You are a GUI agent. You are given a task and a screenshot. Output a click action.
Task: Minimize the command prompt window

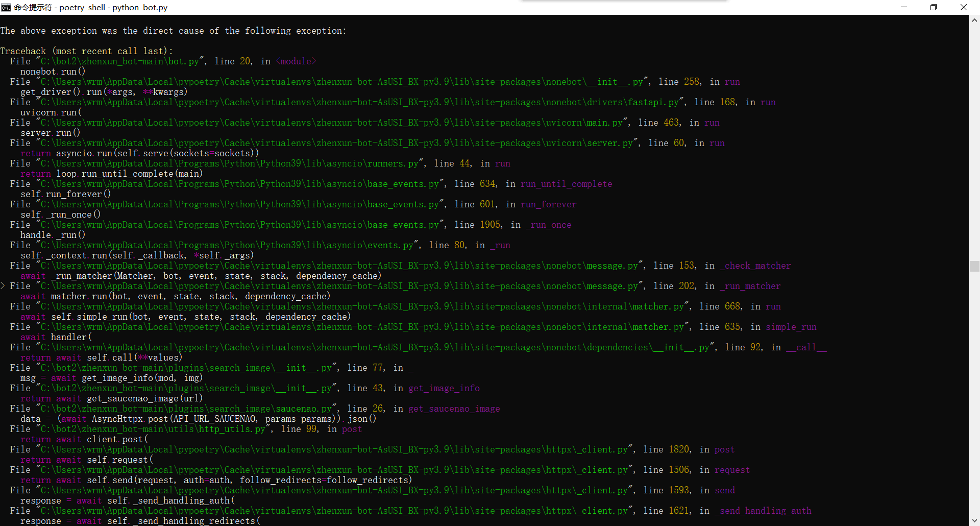[904, 7]
